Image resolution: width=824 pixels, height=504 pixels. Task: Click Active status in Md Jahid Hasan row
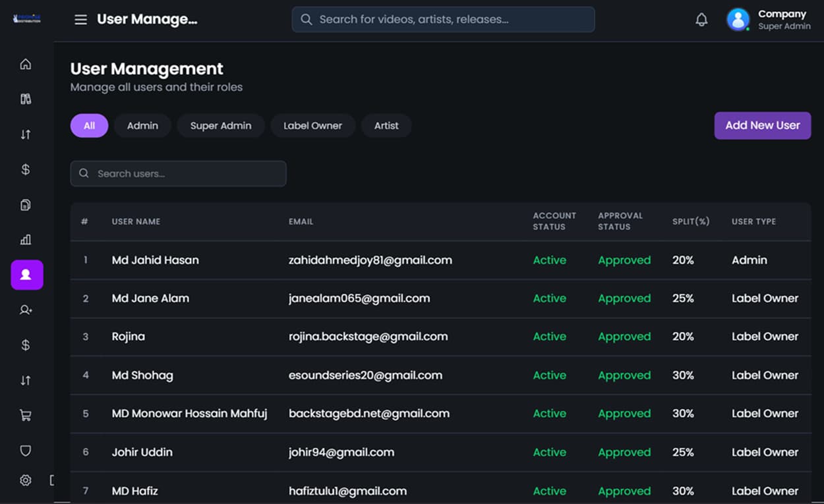click(550, 260)
